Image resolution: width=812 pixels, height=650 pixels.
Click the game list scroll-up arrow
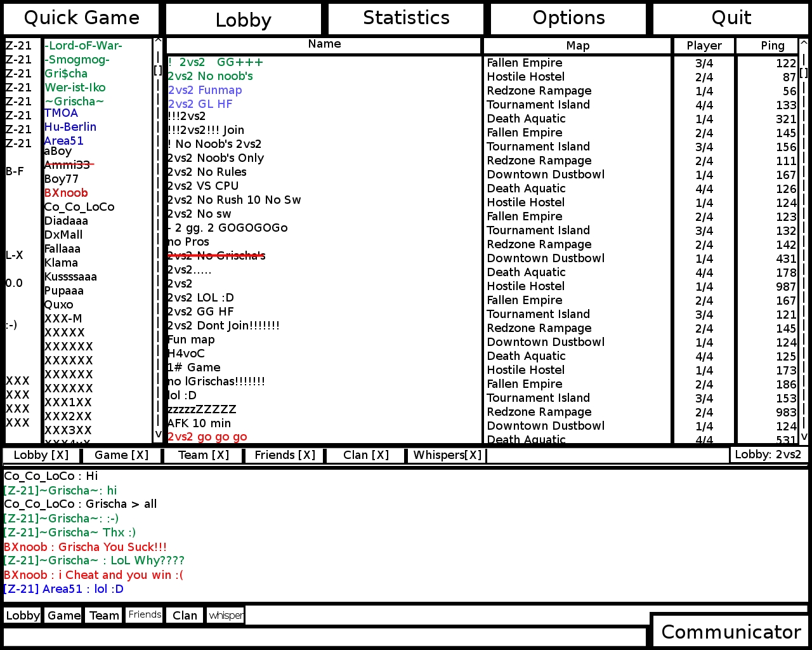(x=803, y=43)
